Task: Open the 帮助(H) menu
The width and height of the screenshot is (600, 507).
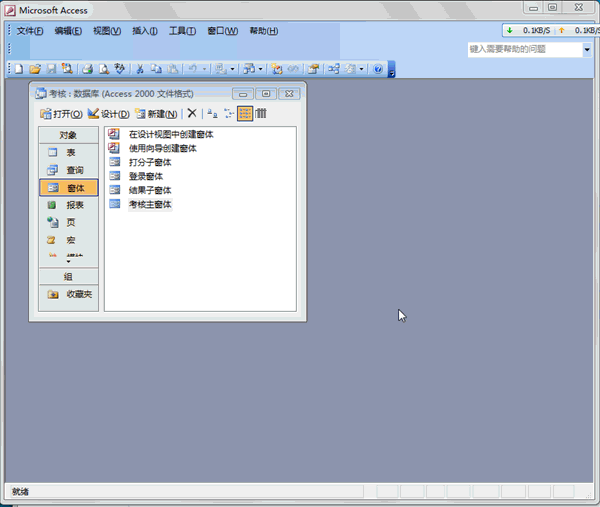Action: (x=264, y=31)
